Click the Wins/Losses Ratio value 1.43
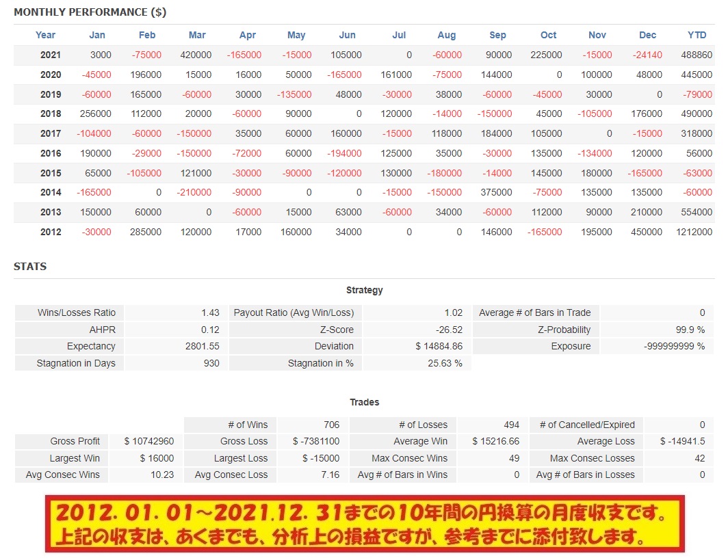This screenshot has height=560, width=728. coord(210,312)
